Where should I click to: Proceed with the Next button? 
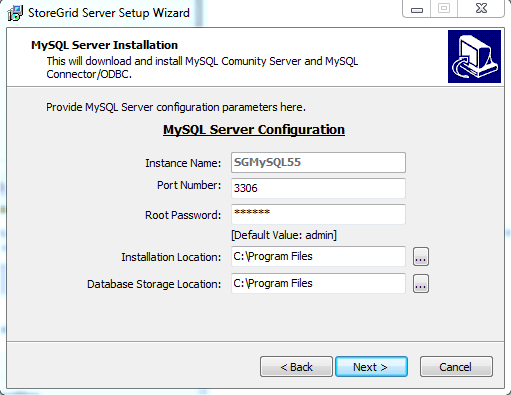[x=371, y=367]
